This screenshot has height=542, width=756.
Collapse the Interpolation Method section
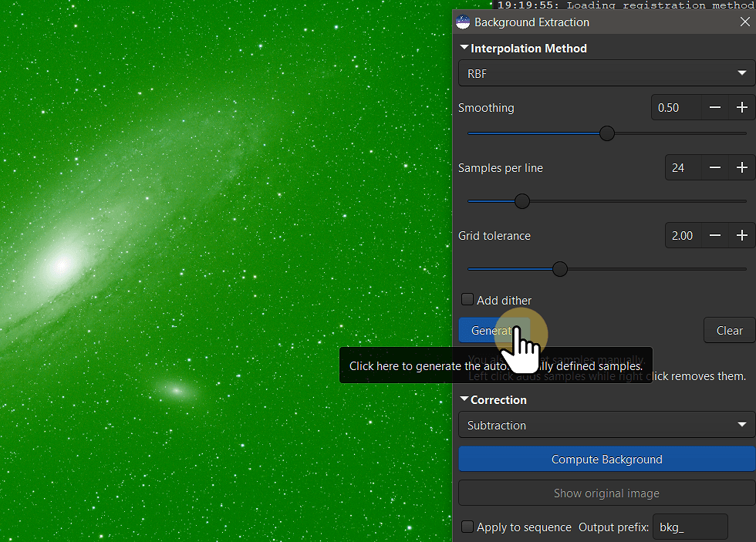(464, 48)
